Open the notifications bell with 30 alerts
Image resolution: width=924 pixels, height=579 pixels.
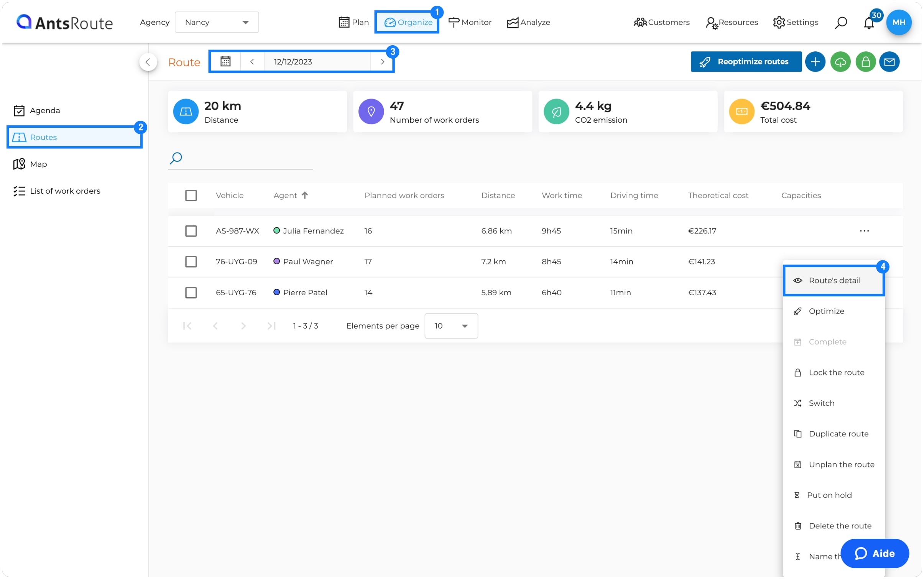pyautogui.click(x=869, y=22)
